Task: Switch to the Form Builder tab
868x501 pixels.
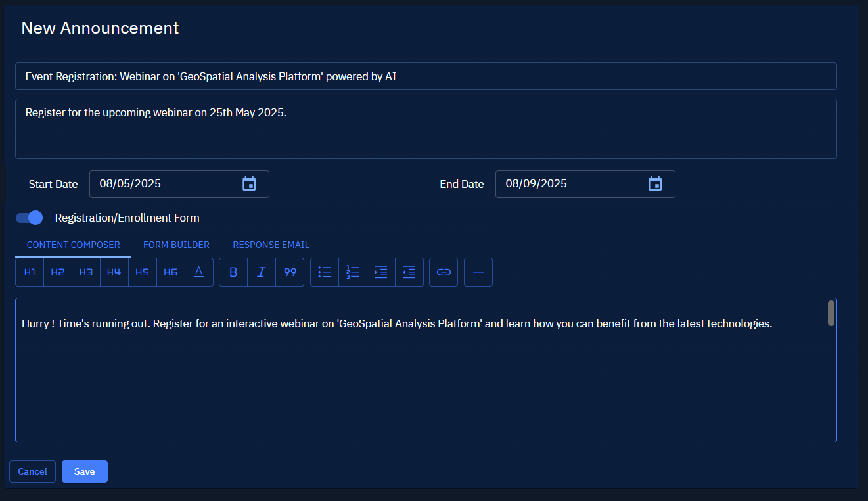Action: click(x=176, y=244)
